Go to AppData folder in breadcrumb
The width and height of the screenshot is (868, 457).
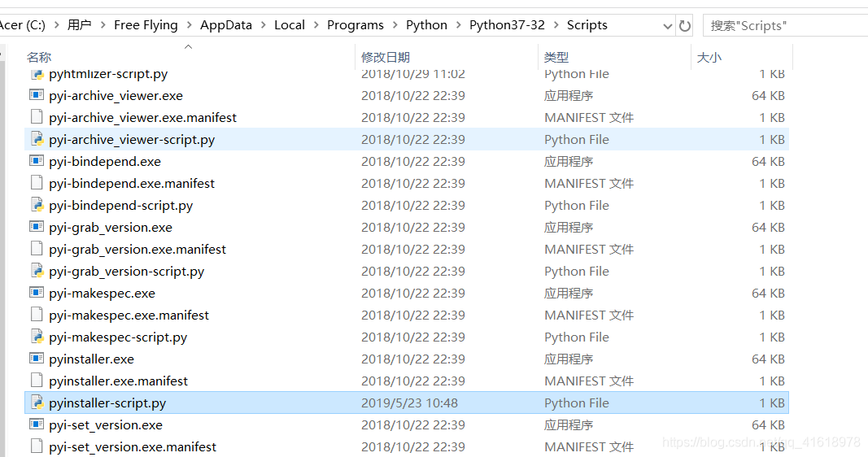coord(226,25)
